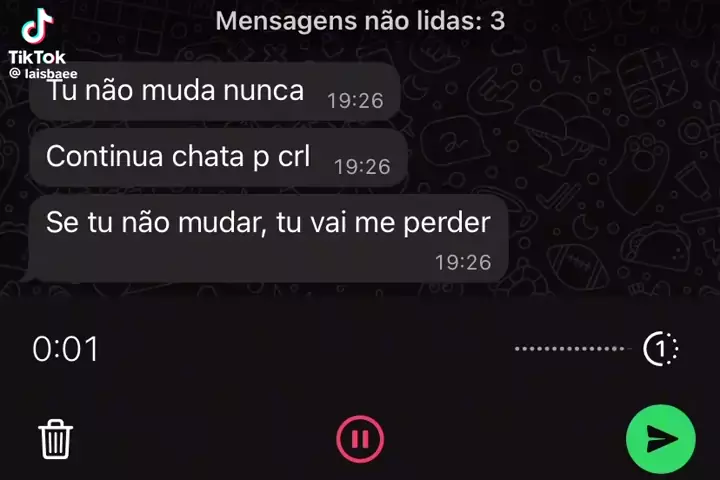
Task: Click the lightning bolt doodle in wallpaper
Action: pos(557,64)
